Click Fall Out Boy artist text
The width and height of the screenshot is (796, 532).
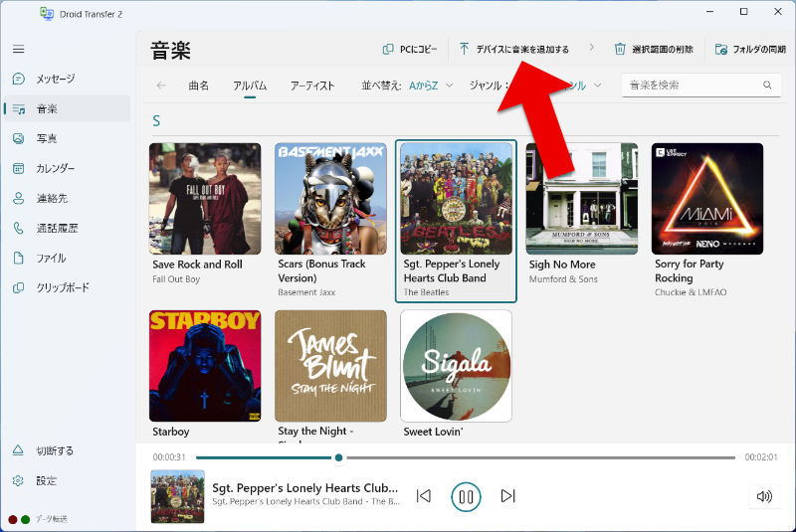(176, 279)
